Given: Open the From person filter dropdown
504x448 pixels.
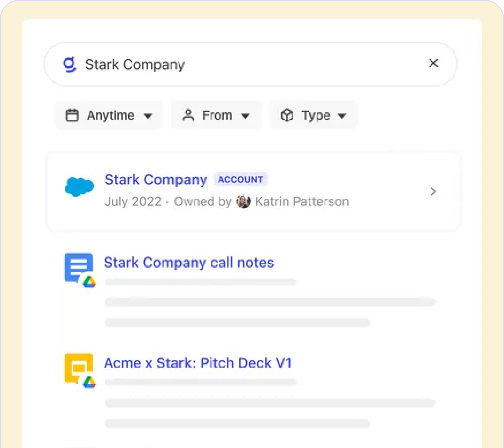Looking at the screenshot, I should point(216,115).
